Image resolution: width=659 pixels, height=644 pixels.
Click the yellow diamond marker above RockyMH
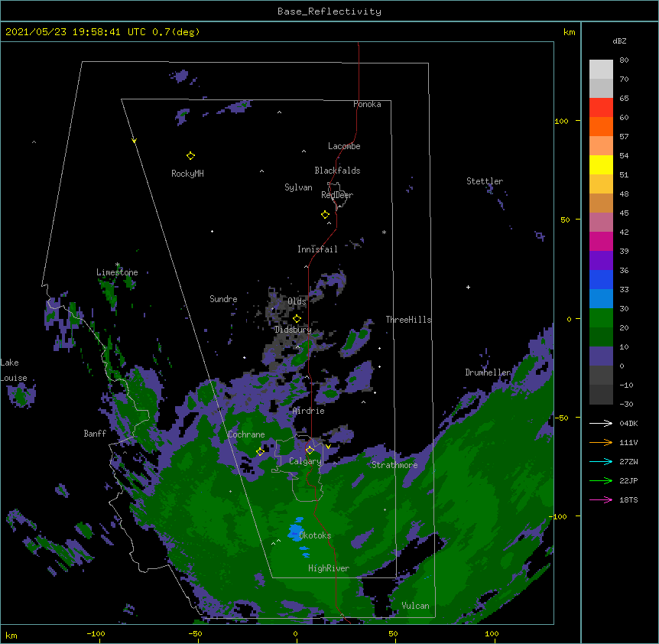(190, 156)
